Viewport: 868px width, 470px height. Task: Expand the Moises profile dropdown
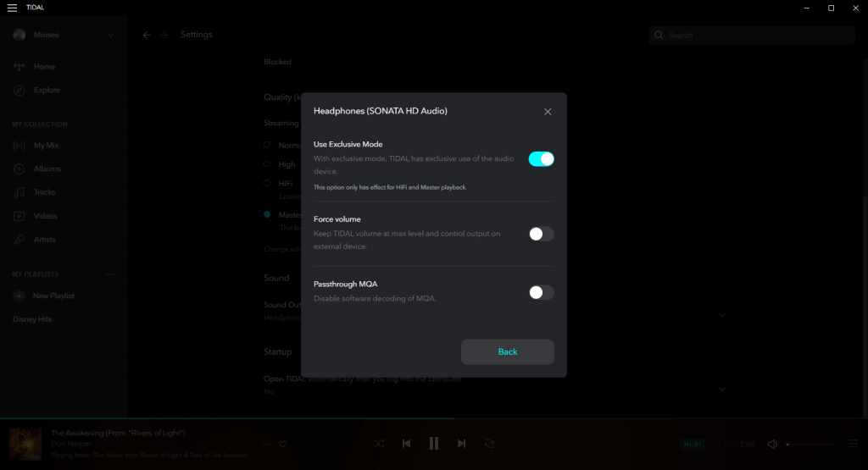(x=110, y=35)
